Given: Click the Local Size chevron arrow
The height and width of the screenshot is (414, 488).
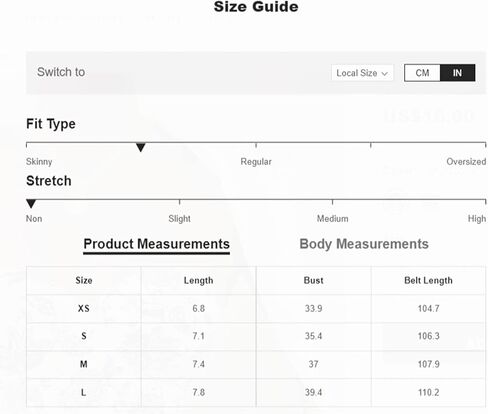Looking at the screenshot, I should coord(385,73).
